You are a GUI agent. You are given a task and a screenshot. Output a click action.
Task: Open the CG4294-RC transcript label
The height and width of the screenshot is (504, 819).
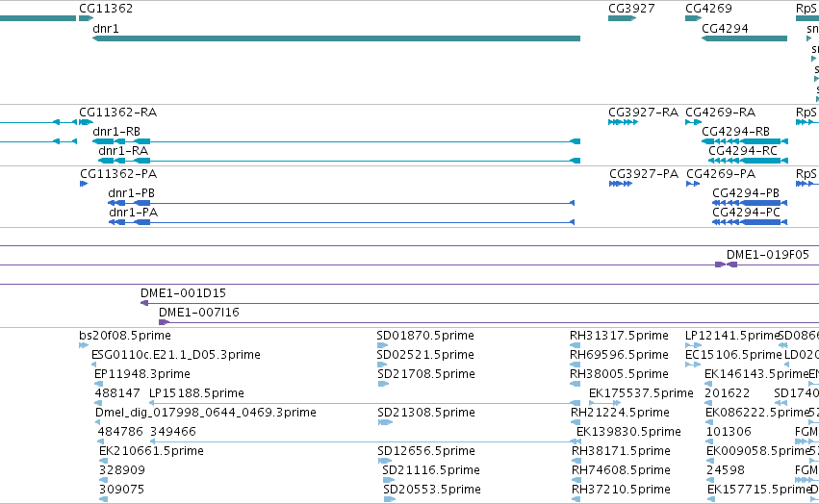coord(743,151)
